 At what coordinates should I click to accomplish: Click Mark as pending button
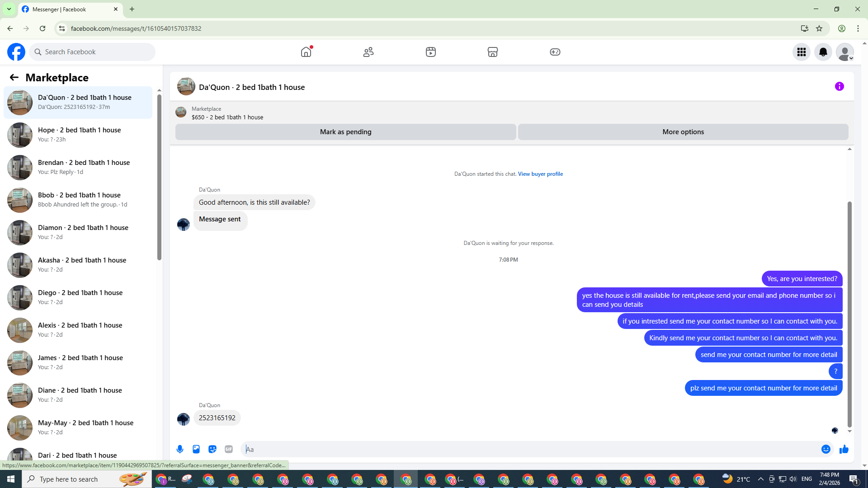click(x=345, y=132)
